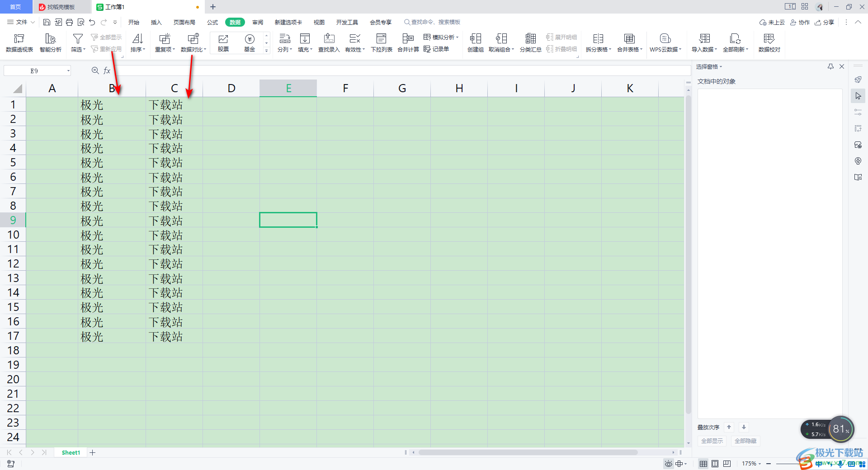Insert a 下拉列表 dropdown list
Image resolution: width=868 pixels, height=470 pixels.
382,43
